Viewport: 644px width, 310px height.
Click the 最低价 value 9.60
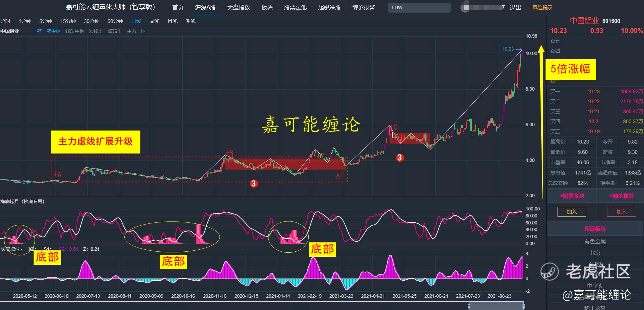coord(583,152)
